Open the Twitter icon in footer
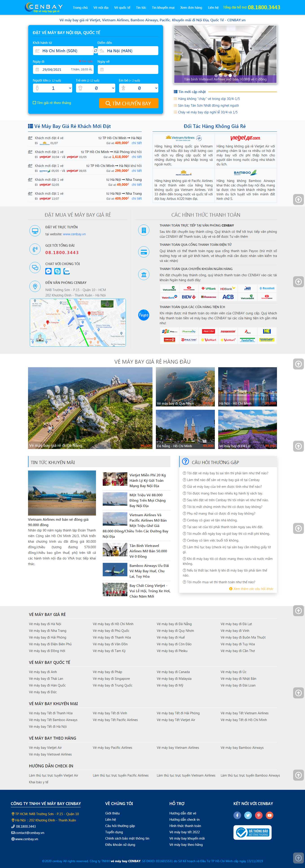Viewport: 305px width, 868px height. [248, 815]
